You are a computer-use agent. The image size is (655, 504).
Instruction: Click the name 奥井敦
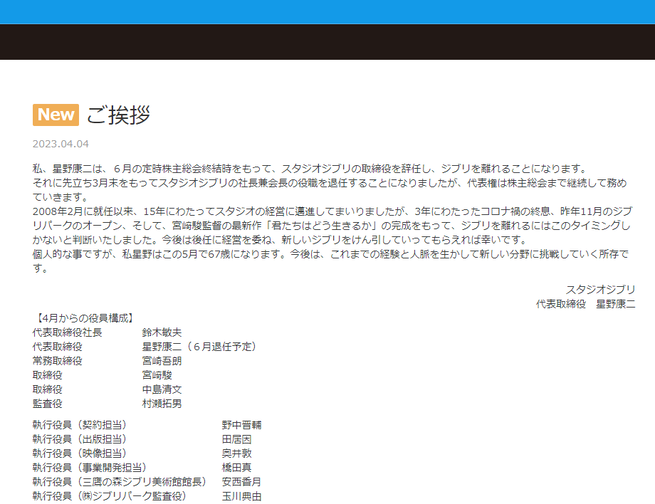pyautogui.click(x=237, y=453)
